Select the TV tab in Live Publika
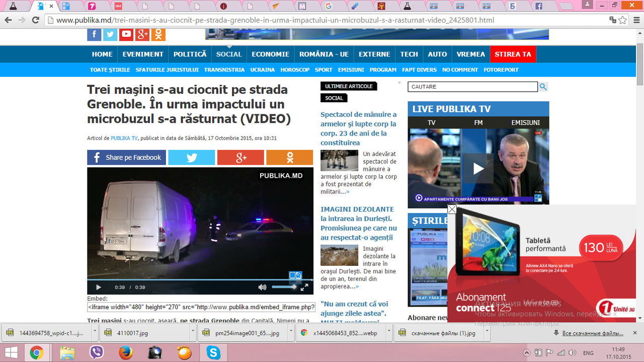This screenshot has width=644, height=362. [x=431, y=123]
